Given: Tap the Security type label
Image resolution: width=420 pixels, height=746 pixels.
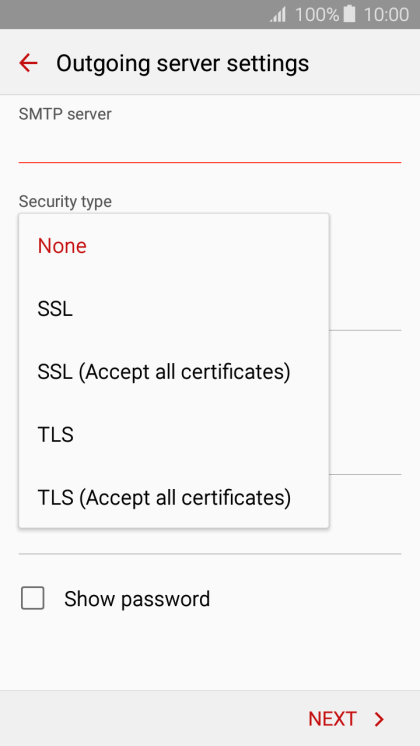Looking at the screenshot, I should pos(65,201).
